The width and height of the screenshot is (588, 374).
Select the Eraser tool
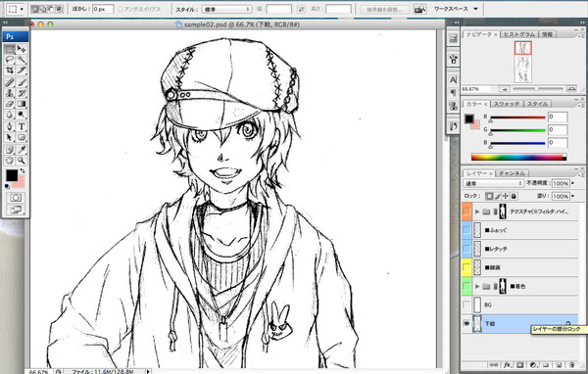[10, 104]
